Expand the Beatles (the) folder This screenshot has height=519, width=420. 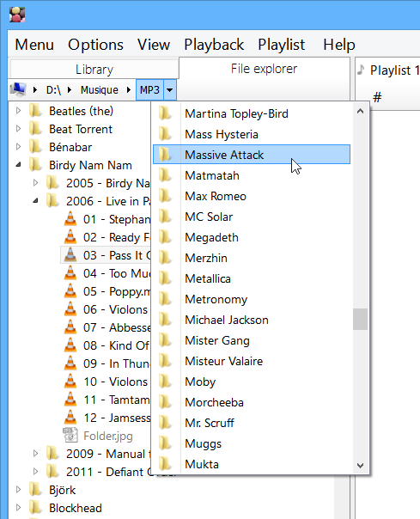(x=19, y=111)
